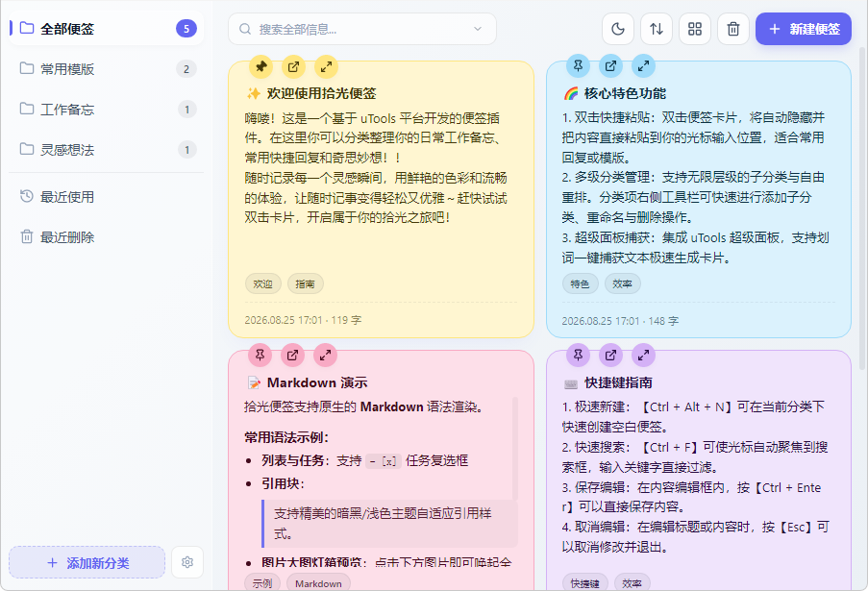868x591 pixels.
Task: Click the Markdown 演示 note title
Action: point(317,382)
